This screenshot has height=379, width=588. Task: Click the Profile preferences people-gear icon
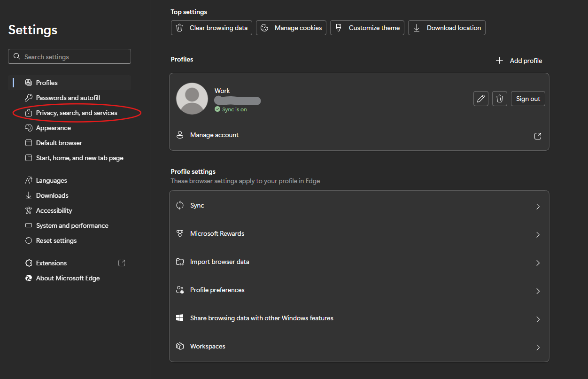click(x=180, y=290)
